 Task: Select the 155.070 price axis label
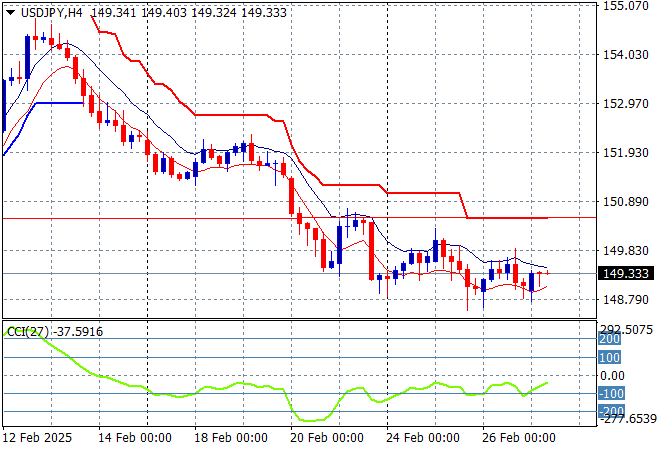point(625,6)
